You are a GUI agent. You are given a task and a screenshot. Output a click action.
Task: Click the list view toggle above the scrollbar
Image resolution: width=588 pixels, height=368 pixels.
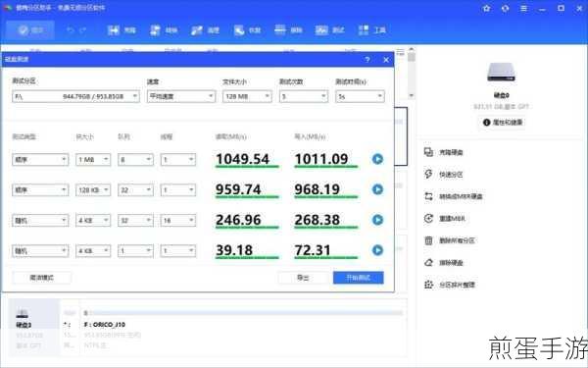401,52
